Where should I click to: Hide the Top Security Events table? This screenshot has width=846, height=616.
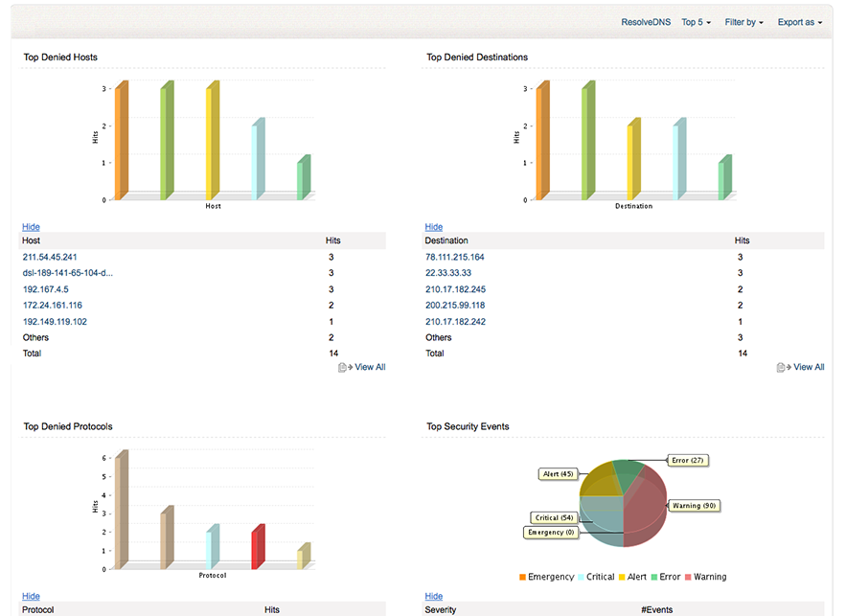pos(434,596)
